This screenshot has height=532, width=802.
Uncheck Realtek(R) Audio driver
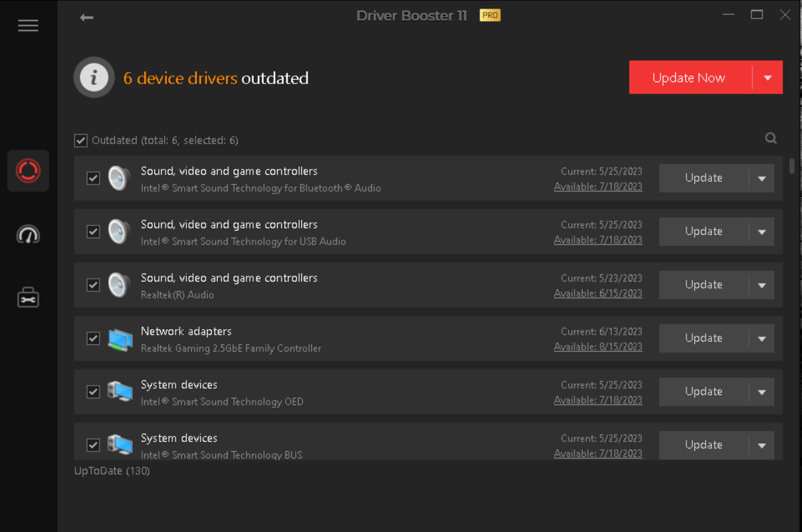point(93,285)
